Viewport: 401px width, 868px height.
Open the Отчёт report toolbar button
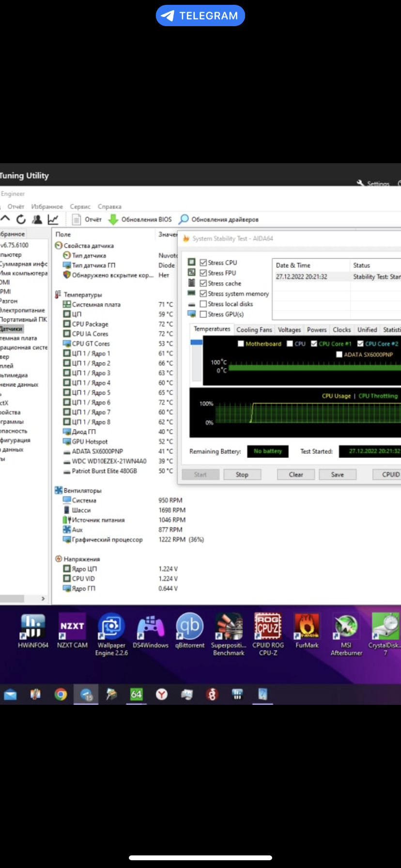point(87,219)
